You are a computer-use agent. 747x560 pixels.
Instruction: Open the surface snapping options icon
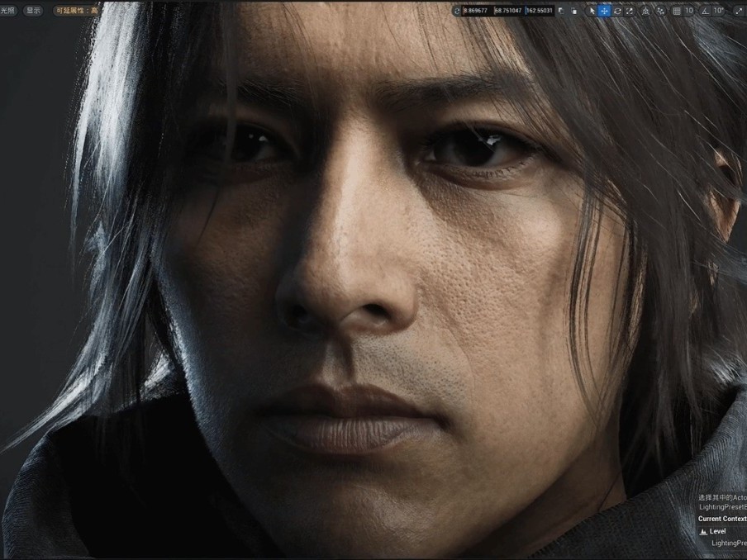click(660, 11)
